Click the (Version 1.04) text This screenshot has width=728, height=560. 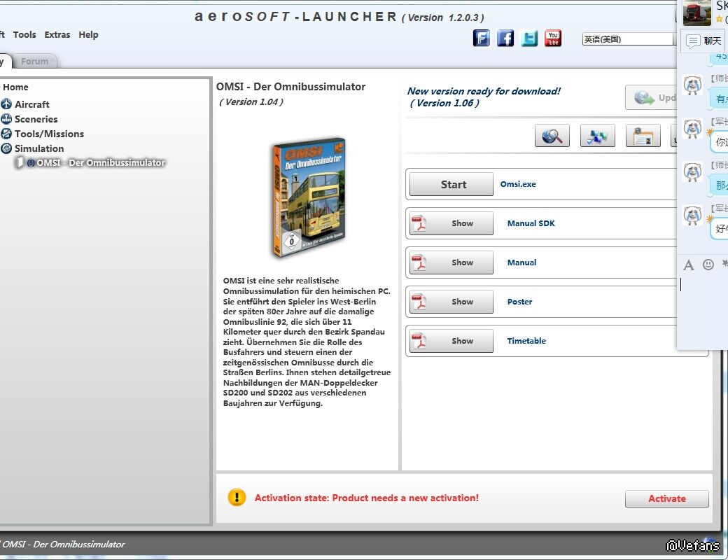251,101
